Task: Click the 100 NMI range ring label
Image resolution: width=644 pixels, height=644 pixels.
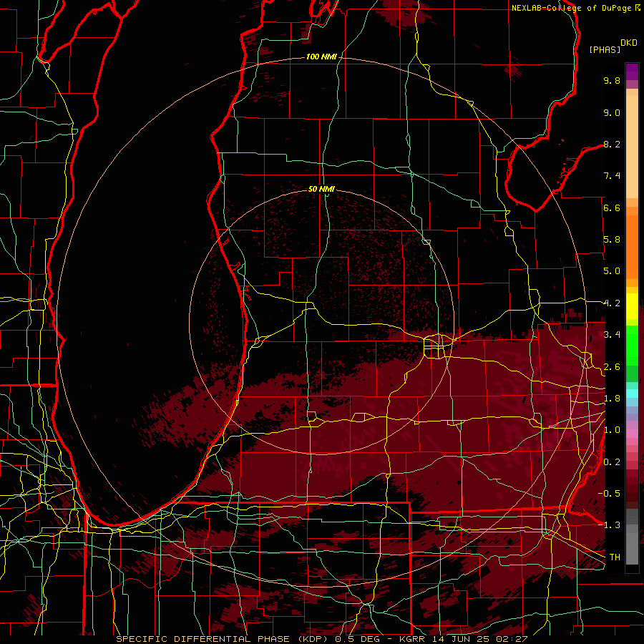Action: (x=321, y=57)
